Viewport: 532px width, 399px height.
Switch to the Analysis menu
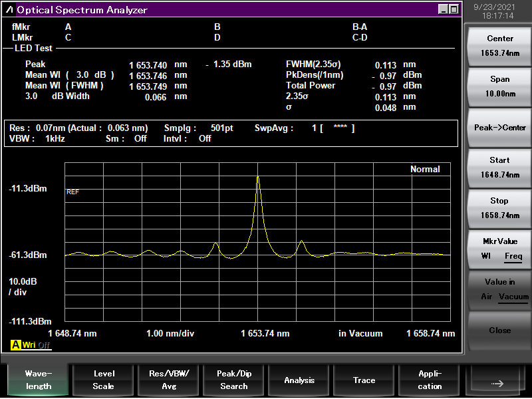[x=299, y=380]
